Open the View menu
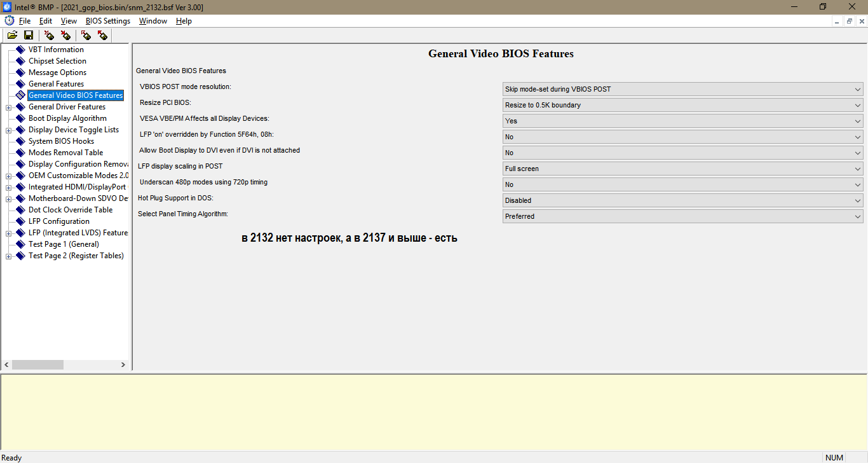The image size is (868, 463). click(69, 21)
